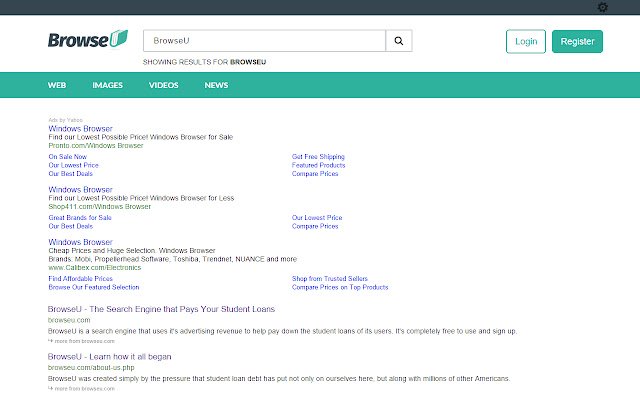640x400 pixels.
Task: Click the BrowseU logo
Action: (x=88, y=39)
